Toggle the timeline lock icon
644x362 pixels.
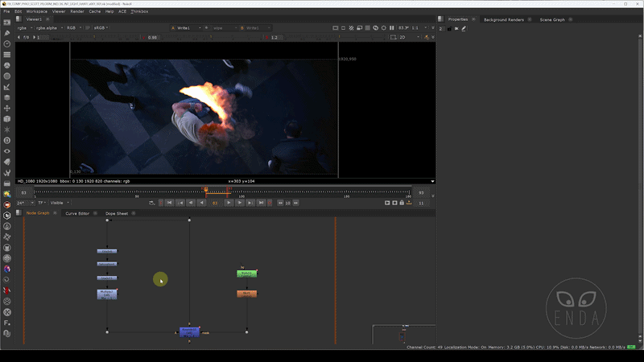402,203
